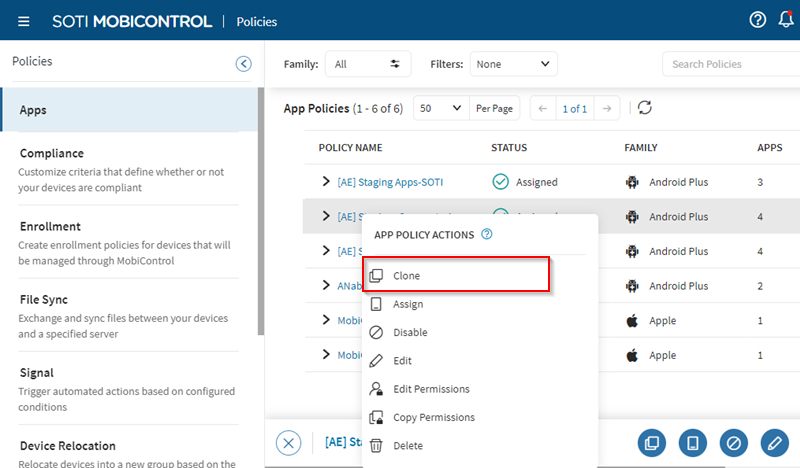Image resolution: width=800 pixels, height=468 pixels.
Task: Open the help question mark icon
Action: click(758, 20)
